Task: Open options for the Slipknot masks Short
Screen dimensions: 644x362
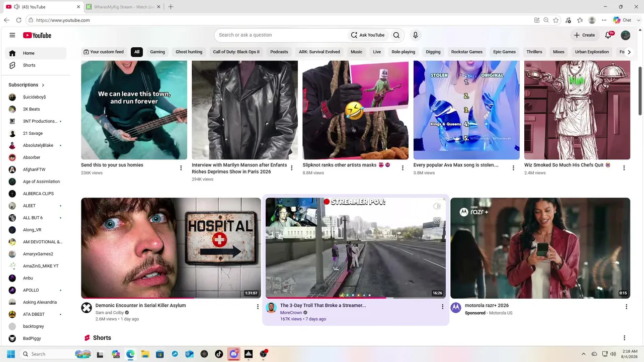Action: 403,168
